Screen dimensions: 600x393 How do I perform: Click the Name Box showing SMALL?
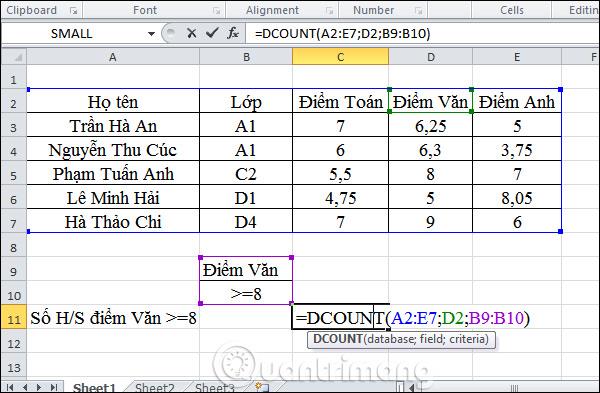coord(73,34)
